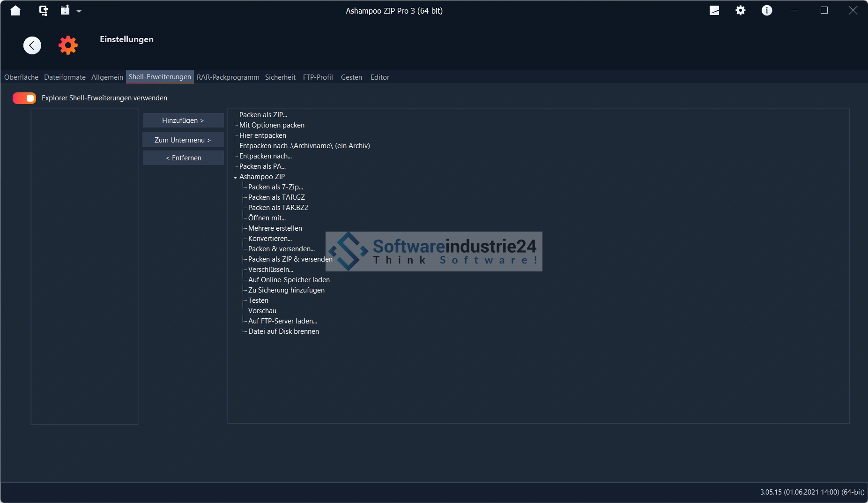868x503 pixels.
Task: Select 'Hier entpacken' in the menu list
Action: click(262, 135)
